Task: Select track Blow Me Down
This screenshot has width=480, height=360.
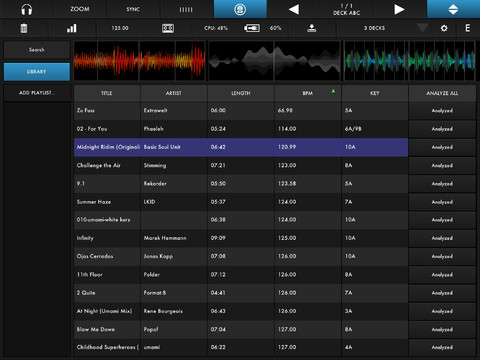Action: click(x=241, y=329)
